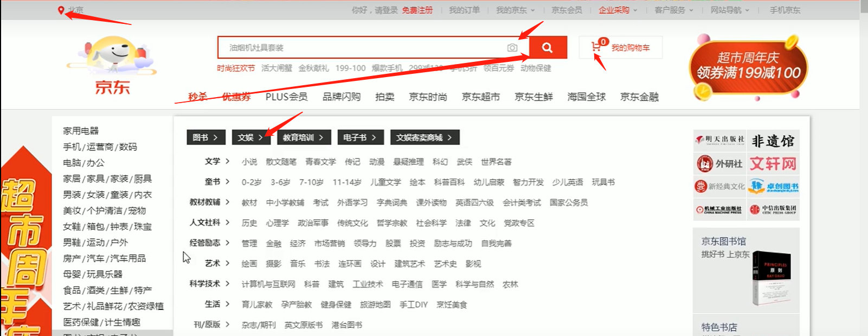
Task: Click the 时尚狂欢节 hot keyword
Action: [236, 68]
